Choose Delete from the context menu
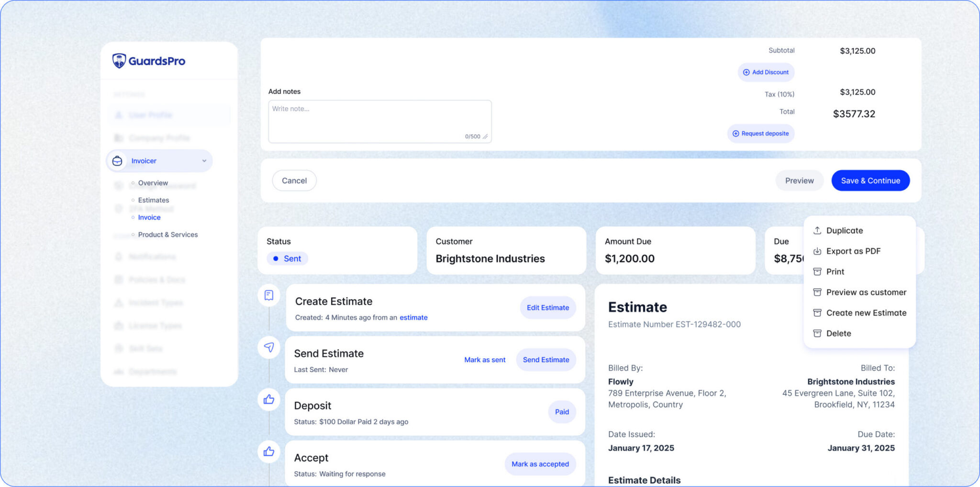Image resolution: width=980 pixels, height=487 pixels. 838,333
